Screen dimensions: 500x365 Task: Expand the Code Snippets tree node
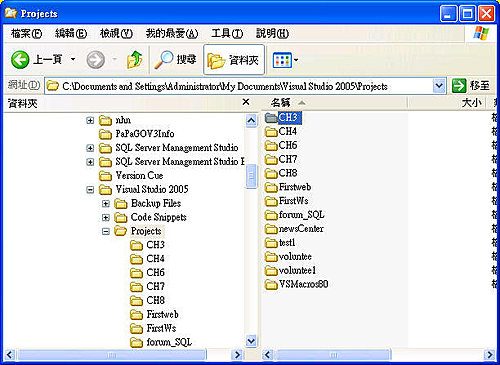(x=106, y=217)
